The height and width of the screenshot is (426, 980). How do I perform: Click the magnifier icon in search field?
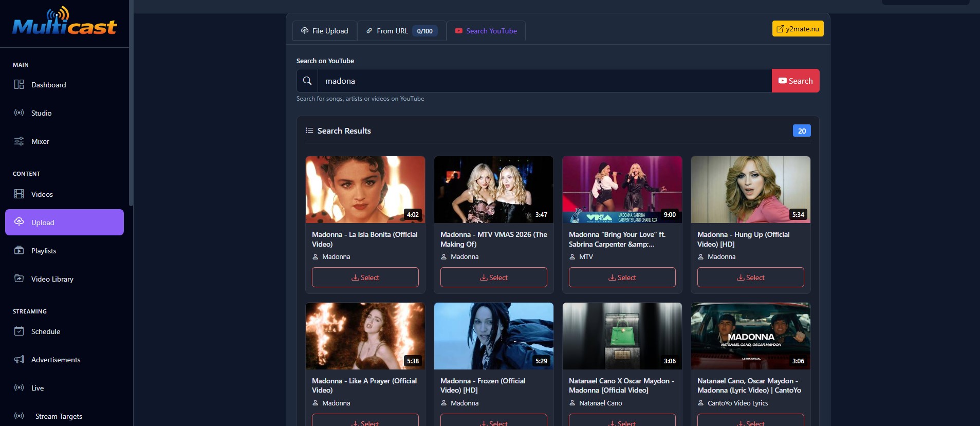(307, 81)
